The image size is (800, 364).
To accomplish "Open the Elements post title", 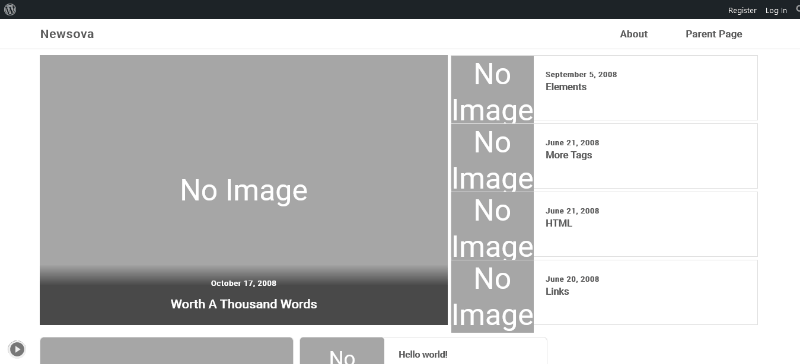I will point(566,87).
